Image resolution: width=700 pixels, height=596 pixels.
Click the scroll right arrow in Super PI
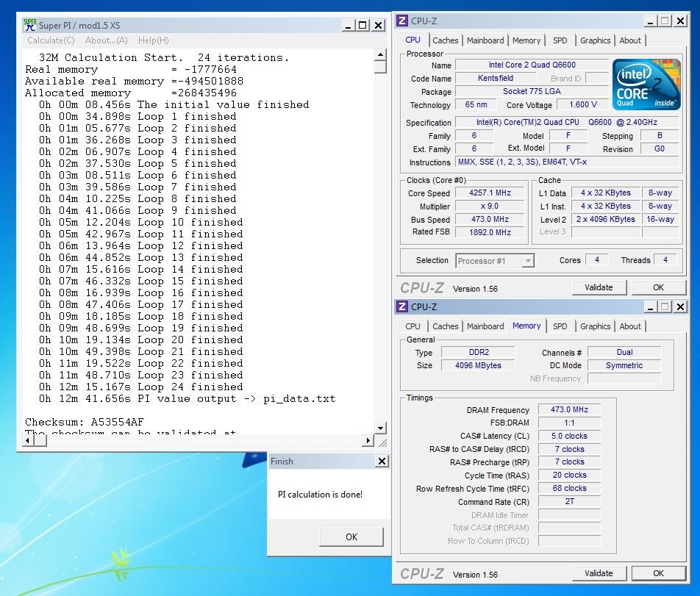(368, 440)
